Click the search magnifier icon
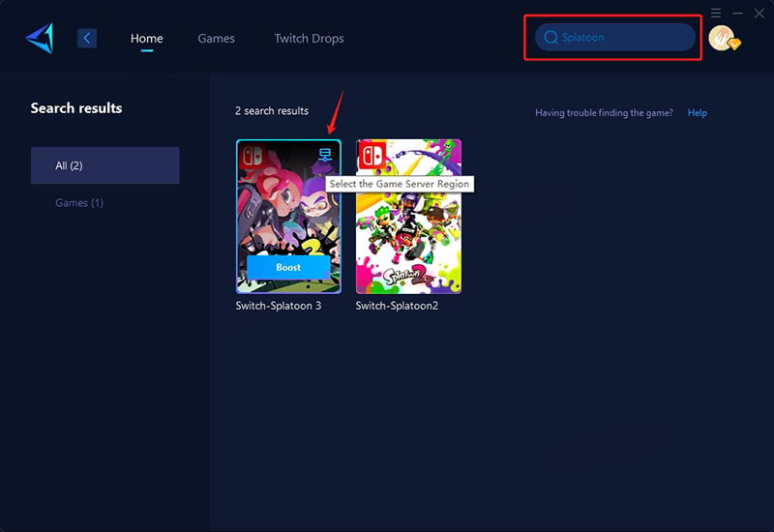The width and height of the screenshot is (774, 532). click(551, 37)
